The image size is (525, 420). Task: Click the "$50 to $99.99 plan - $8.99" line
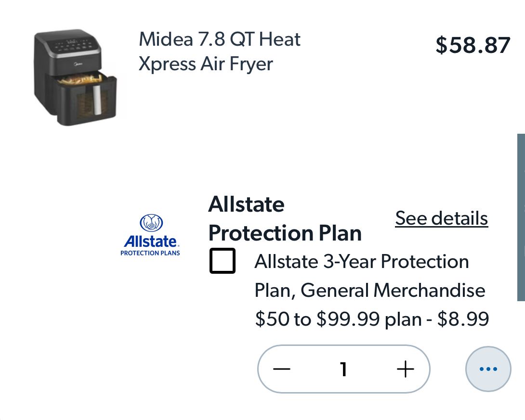(372, 318)
